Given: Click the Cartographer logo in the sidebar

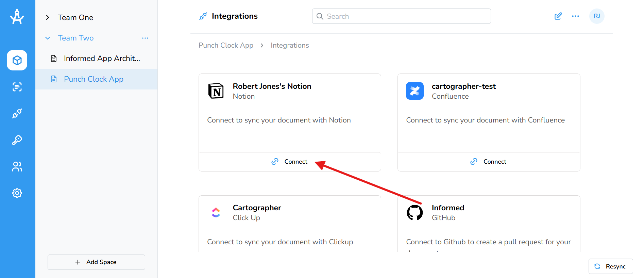Looking at the screenshot, I should (x=17, y=16).
